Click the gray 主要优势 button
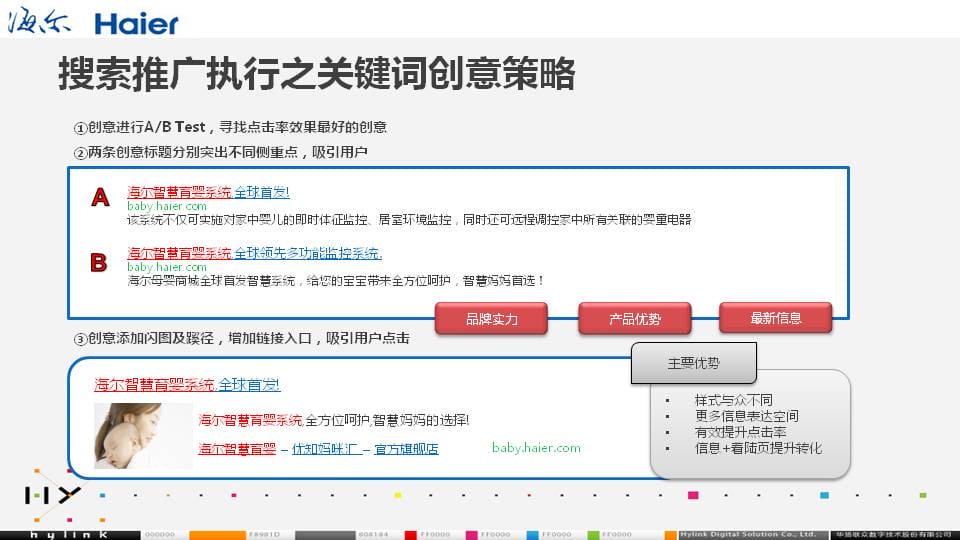This screenshot has width=960, height=540. point(694,363)
